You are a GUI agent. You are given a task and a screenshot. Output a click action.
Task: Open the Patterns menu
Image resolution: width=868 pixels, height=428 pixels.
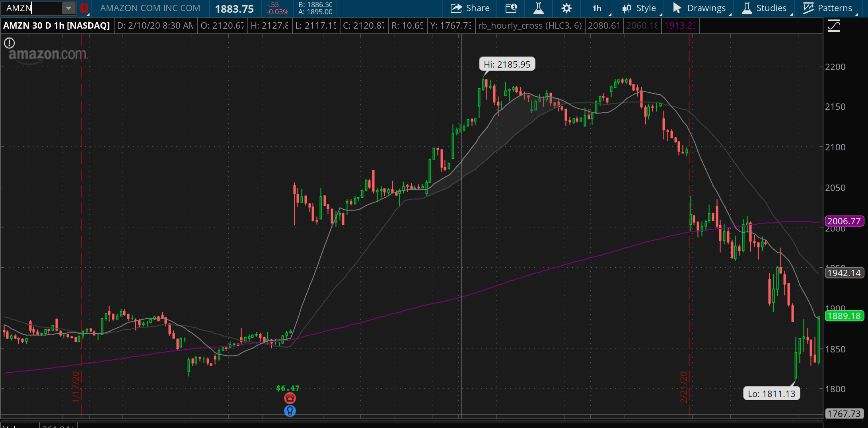click(828, 8)
